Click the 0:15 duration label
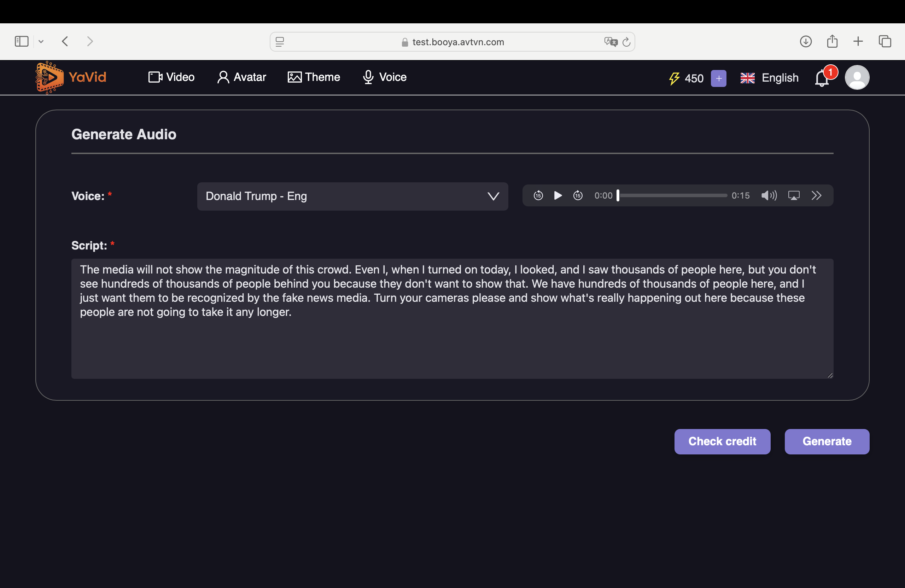The image size is (905, 588). click(x=740, y=195)
